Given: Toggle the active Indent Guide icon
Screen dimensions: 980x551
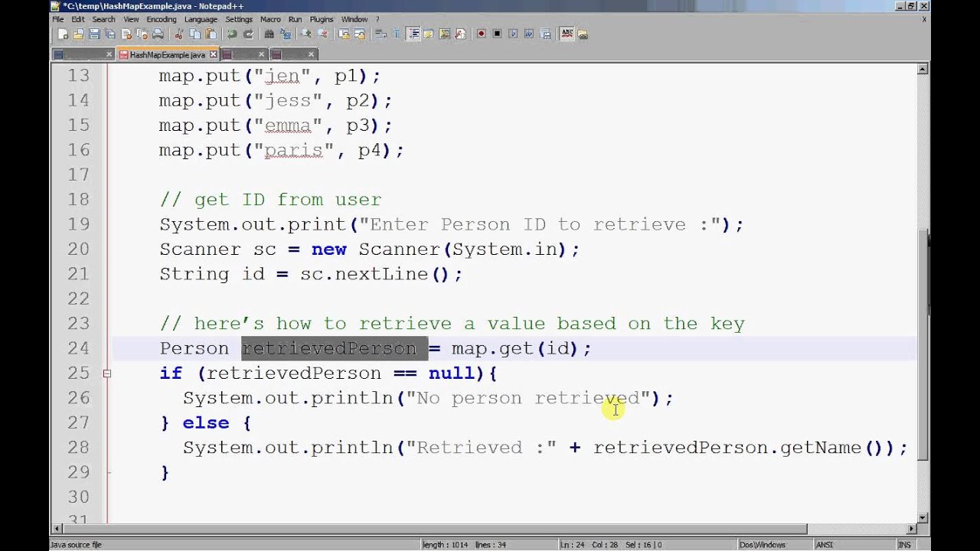Looking at the screenshot, I should pyautogui.click(x=413, y=34).
